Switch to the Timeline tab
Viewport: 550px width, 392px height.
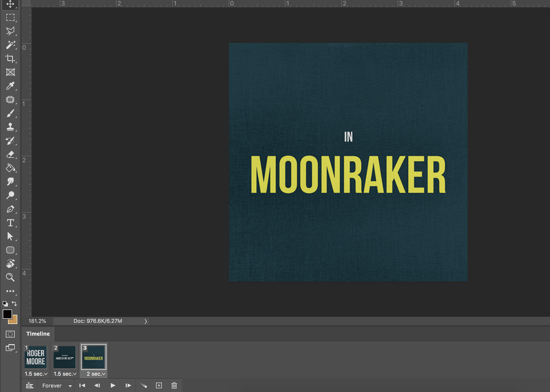click(x=38, y=334)
